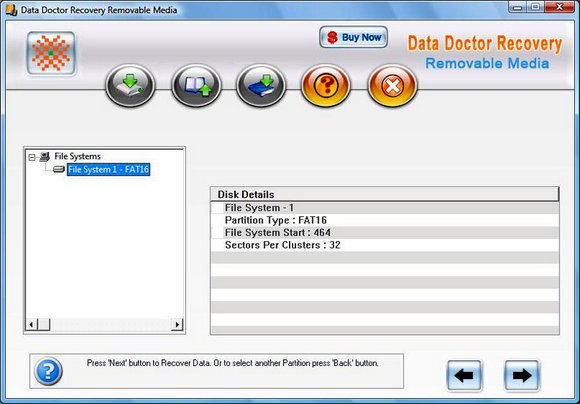Select the 'Sectors Per Clusters : 32' row
The image size is (580, 404).
point(385,245)
